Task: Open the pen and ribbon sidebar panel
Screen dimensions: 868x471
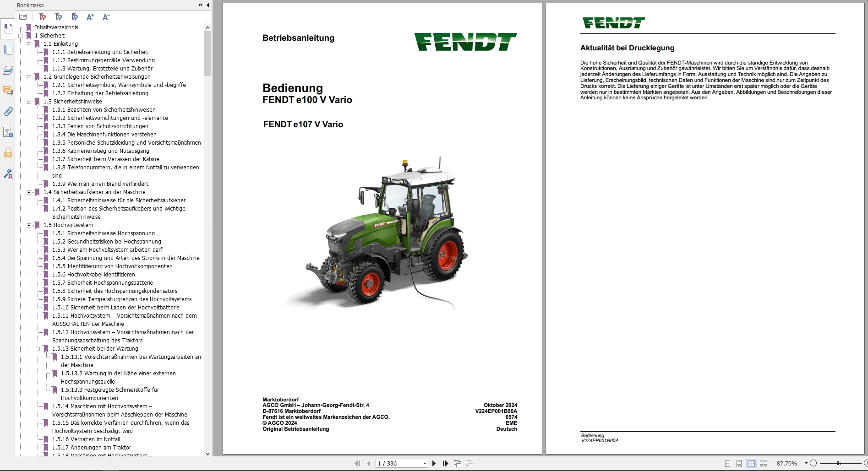Action: [8, 174]
